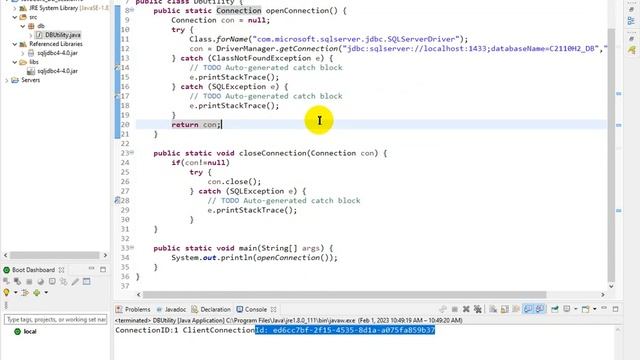Select the Boot Dashboard tab
This screenshot has width=640, height=360.
(x=29, y=270)
